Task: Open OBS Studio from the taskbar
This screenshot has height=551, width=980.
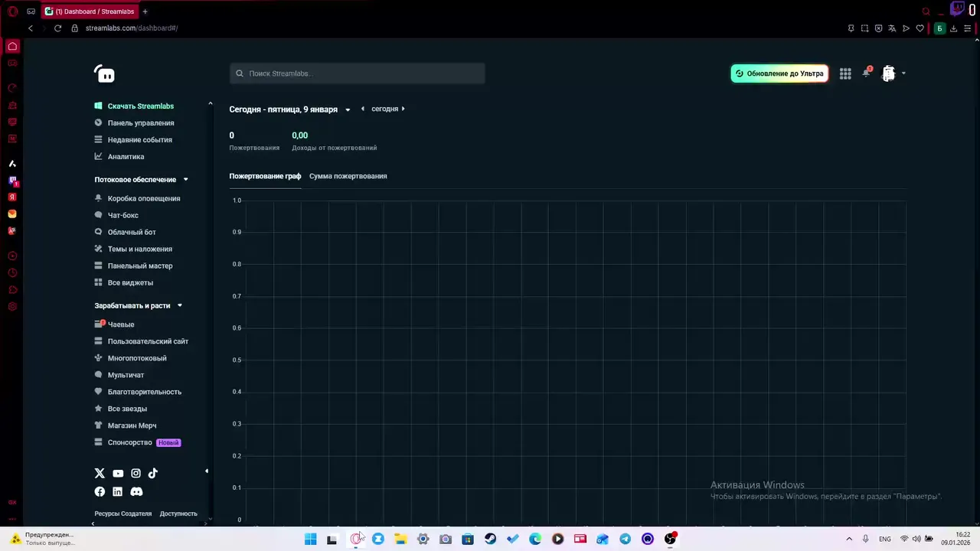Action: (x=670, y=539)
